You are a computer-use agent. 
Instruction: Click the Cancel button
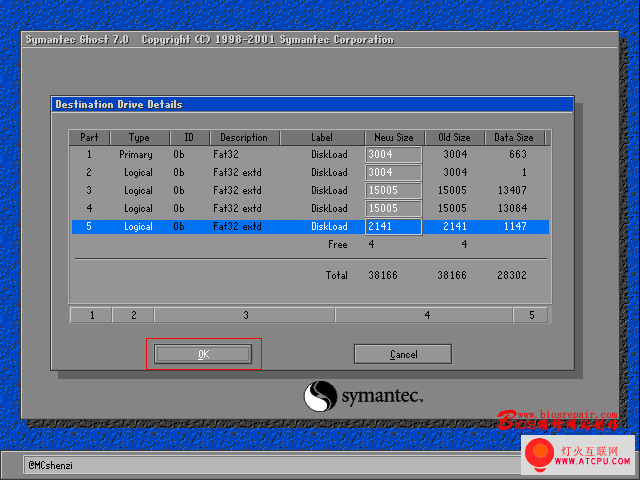click(403, 354)
